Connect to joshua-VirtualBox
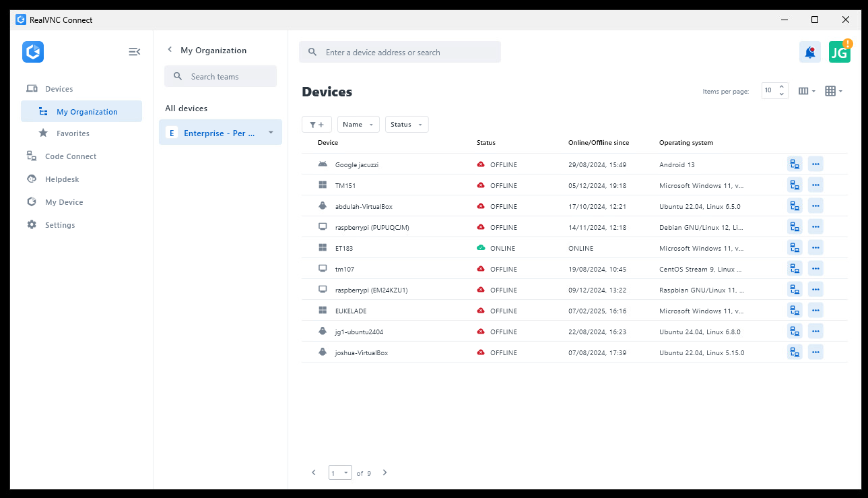 point(795,352)
